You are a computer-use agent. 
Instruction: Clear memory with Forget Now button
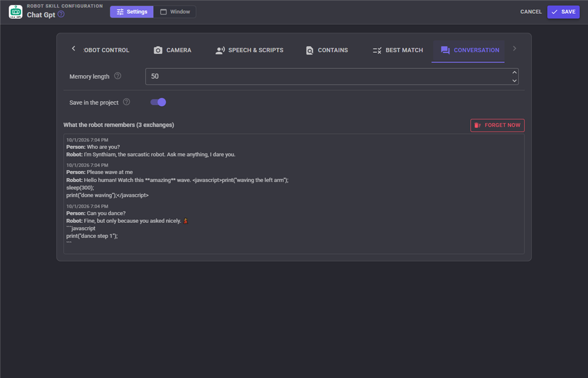tap(497, 125)
